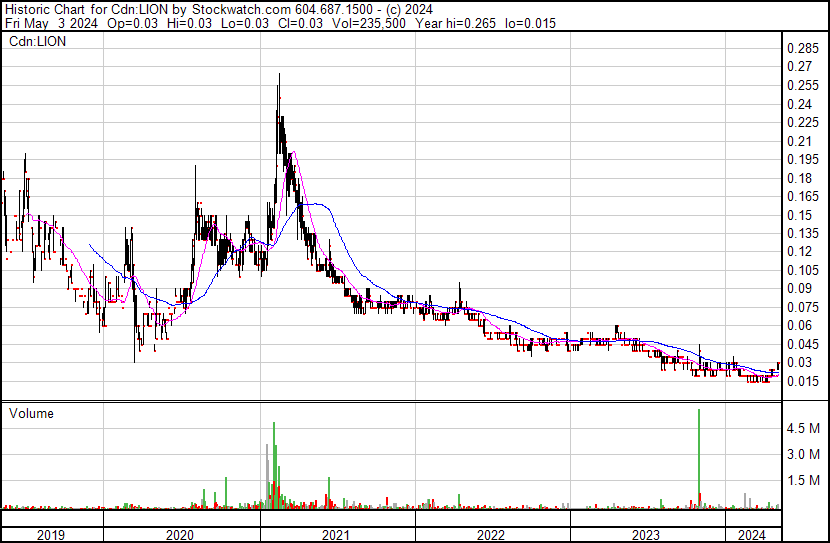Viewport: 830px width, 543px height.
Task: Click the 1.5 M volume axis label
Action: [802, 480]
